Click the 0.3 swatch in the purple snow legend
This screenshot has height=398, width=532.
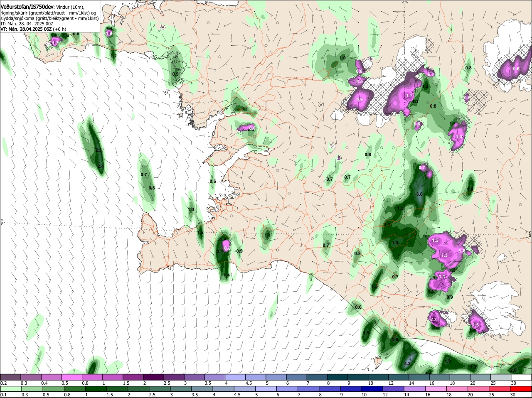tap(31, 377)
